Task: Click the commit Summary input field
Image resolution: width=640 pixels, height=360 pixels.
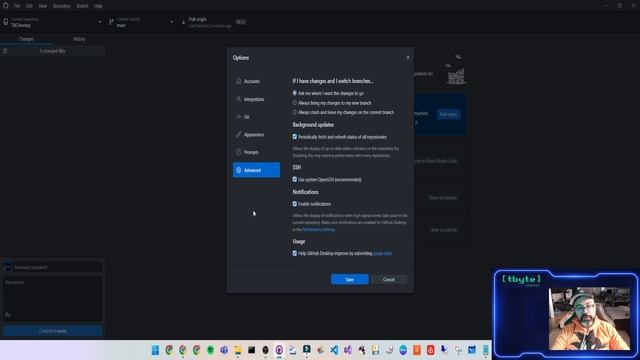Action: click(58, 267)
